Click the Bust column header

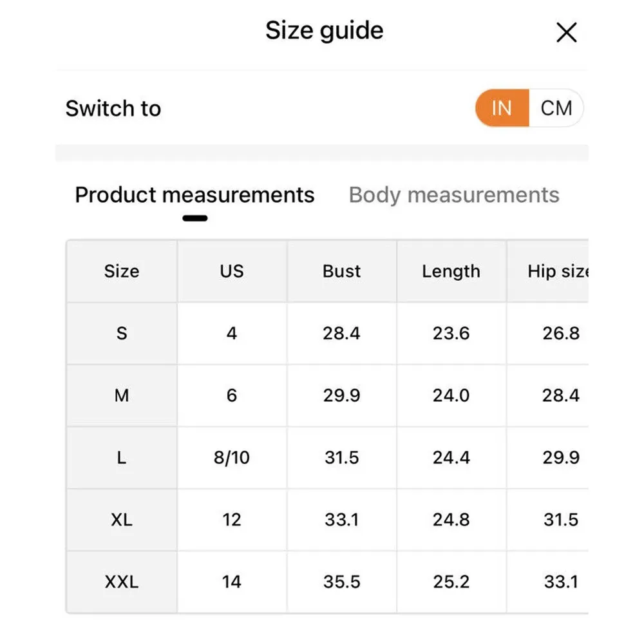pos(341,271)
